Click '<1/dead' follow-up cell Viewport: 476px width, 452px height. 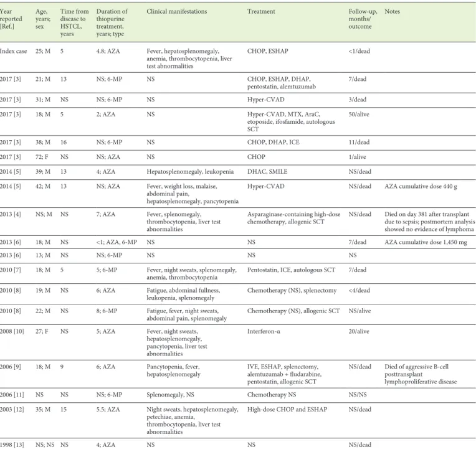[359, 51]
